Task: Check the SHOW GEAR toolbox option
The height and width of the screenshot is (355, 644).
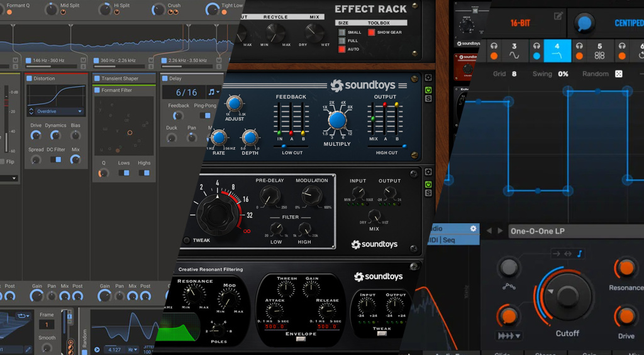Action: pyautogui.click(x=371, y=33)
